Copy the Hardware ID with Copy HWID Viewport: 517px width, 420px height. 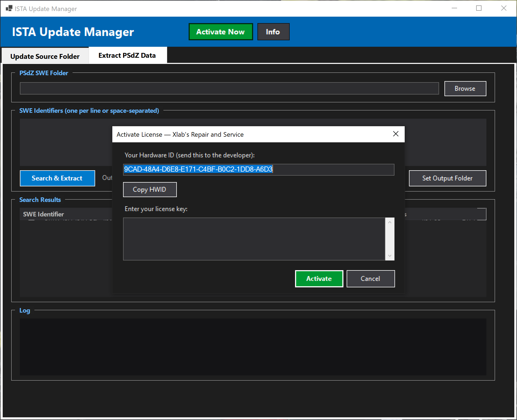click(x=150, y=189)
